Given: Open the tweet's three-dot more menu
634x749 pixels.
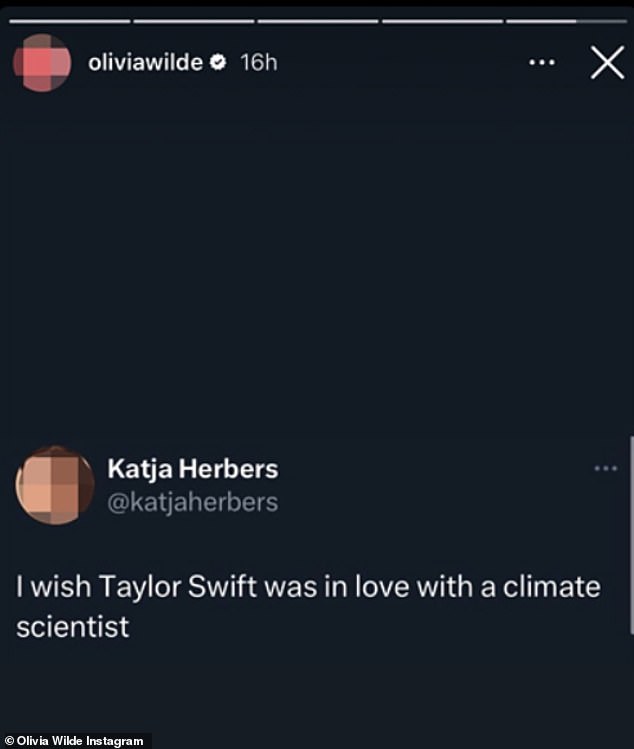Looking at the screenshot, I should (x=606, y=469).
